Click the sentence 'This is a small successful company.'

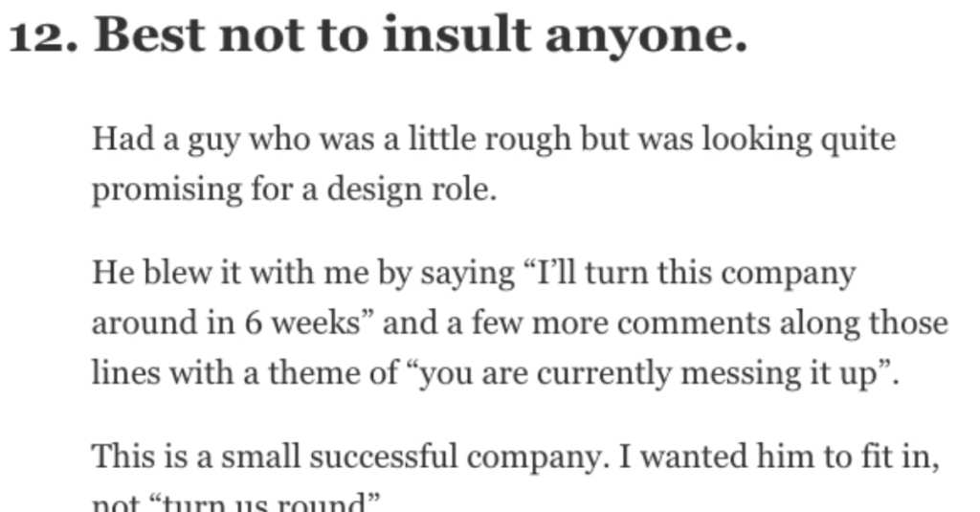(x=350, y=457)
